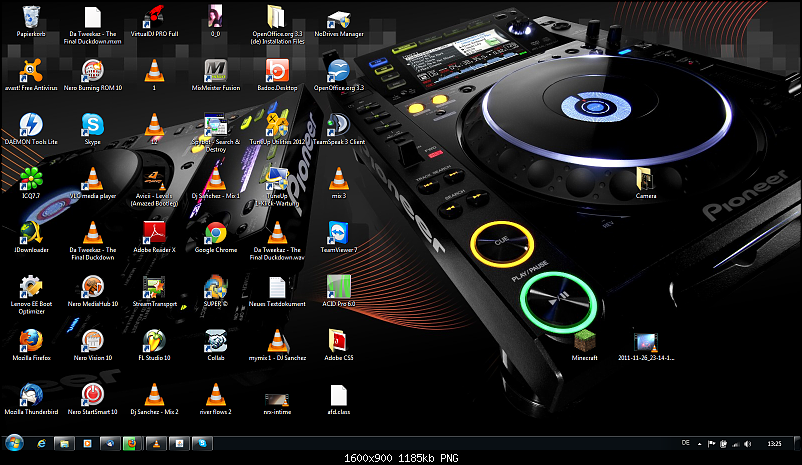Open Nero Burning ROM 10
802x465 pixels.
click(93, 71)
